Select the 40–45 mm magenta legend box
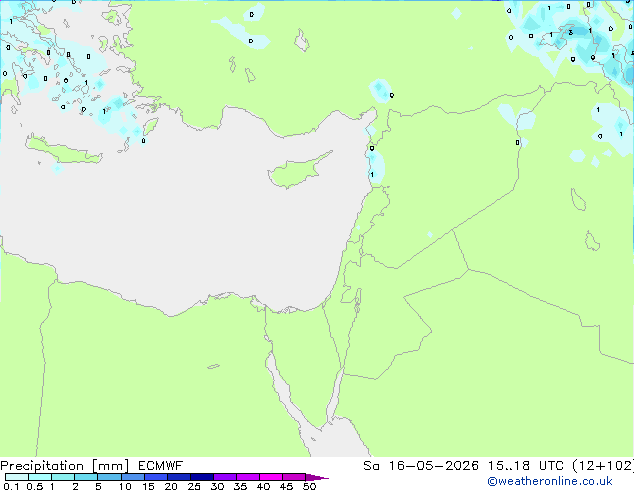 pyautogui.click(x=271, y=477)
